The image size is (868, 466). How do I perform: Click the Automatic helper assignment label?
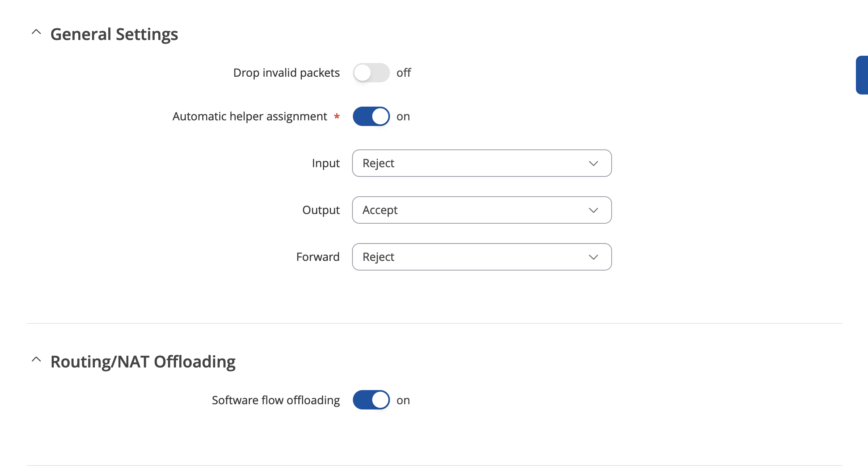(x=250, y=116)
